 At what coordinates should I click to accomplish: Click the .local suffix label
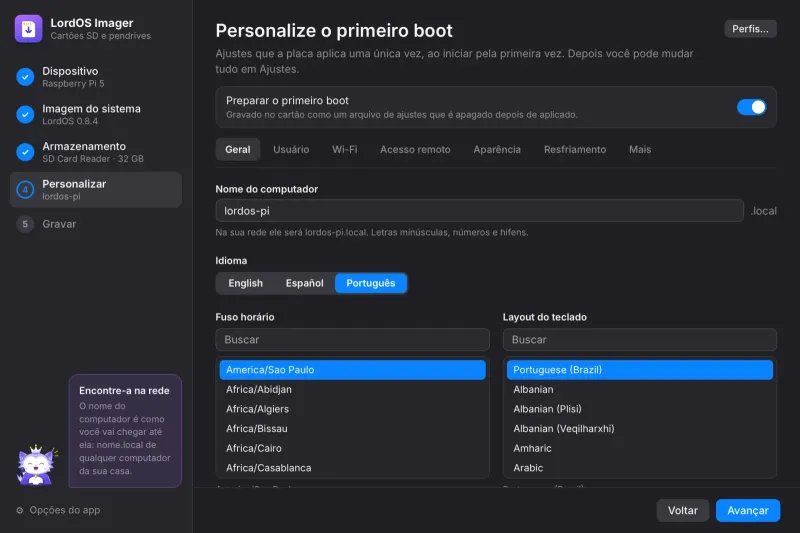(x=764, y=211)
